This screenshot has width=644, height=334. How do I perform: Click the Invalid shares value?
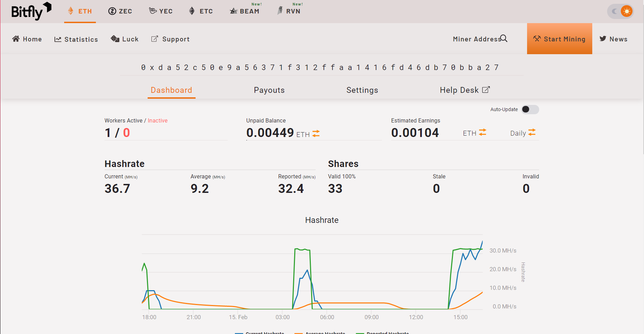tap(526, 189)
